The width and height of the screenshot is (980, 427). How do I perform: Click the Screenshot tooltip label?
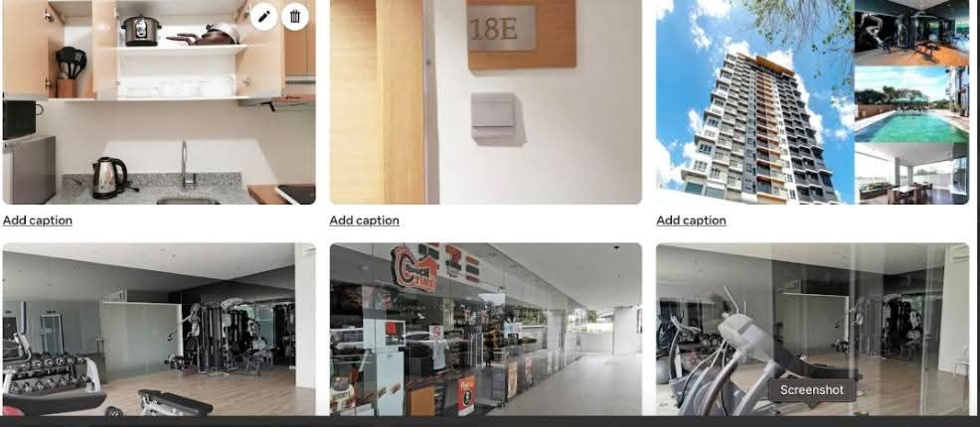point(812,390)
